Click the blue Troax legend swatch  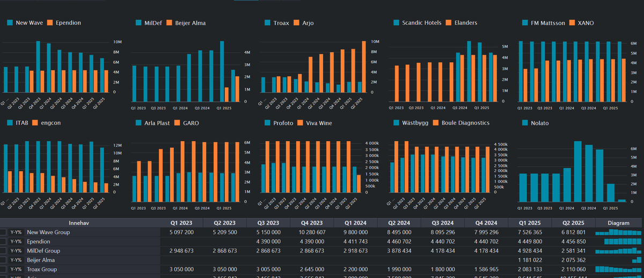click(268, 23)
